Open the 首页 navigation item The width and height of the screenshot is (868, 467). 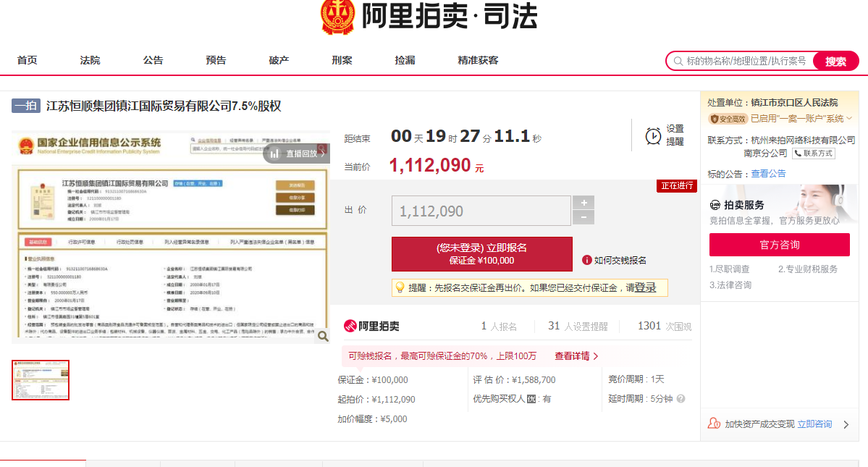tap(27, 60)
